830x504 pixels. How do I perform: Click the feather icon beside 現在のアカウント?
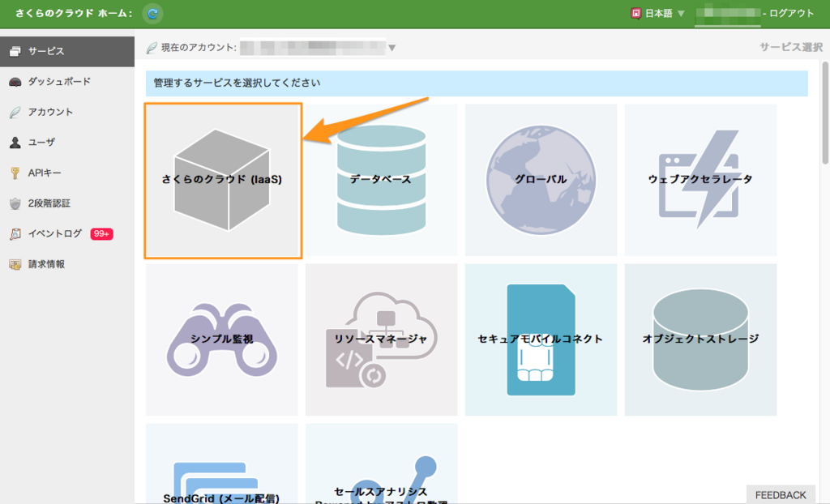click(152, 48)
